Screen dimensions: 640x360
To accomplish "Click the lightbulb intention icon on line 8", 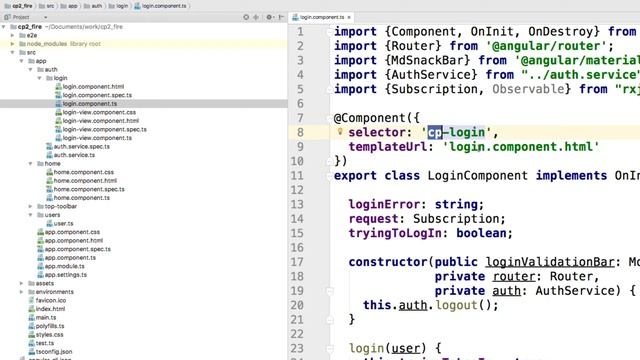I will [x=340, y=131].
